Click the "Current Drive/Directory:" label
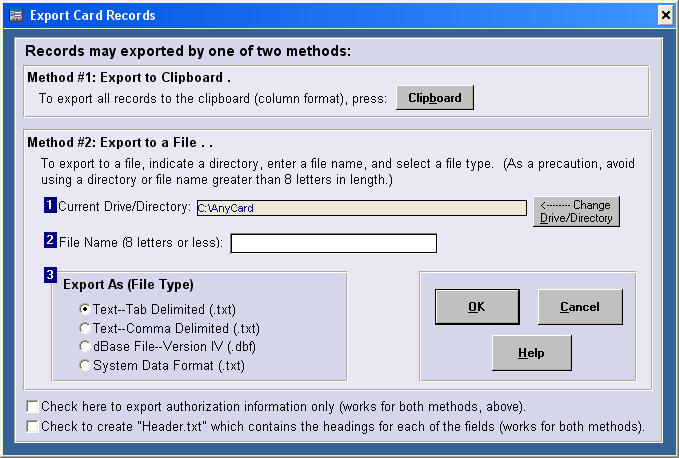The image size is (679, 458). point(124,206)
